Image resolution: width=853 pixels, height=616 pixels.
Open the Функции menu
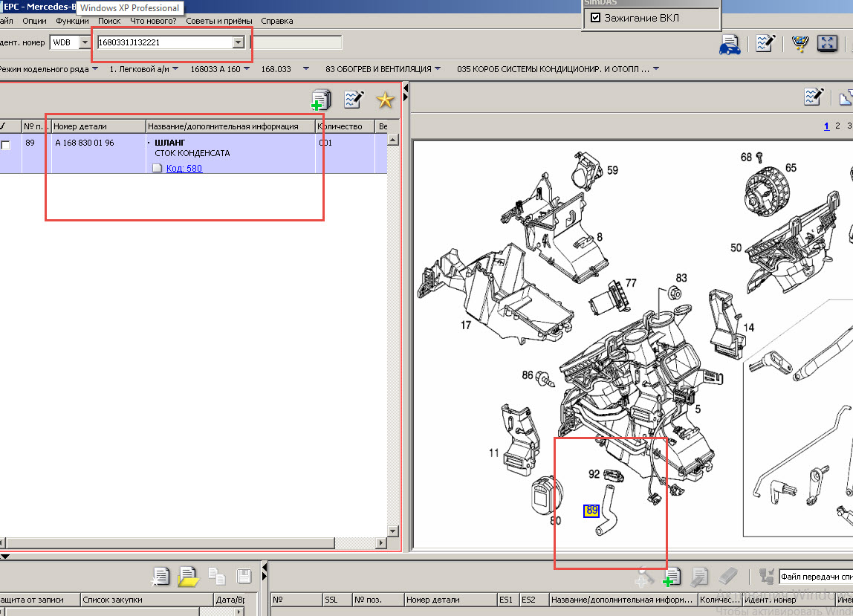pos(72,21)
